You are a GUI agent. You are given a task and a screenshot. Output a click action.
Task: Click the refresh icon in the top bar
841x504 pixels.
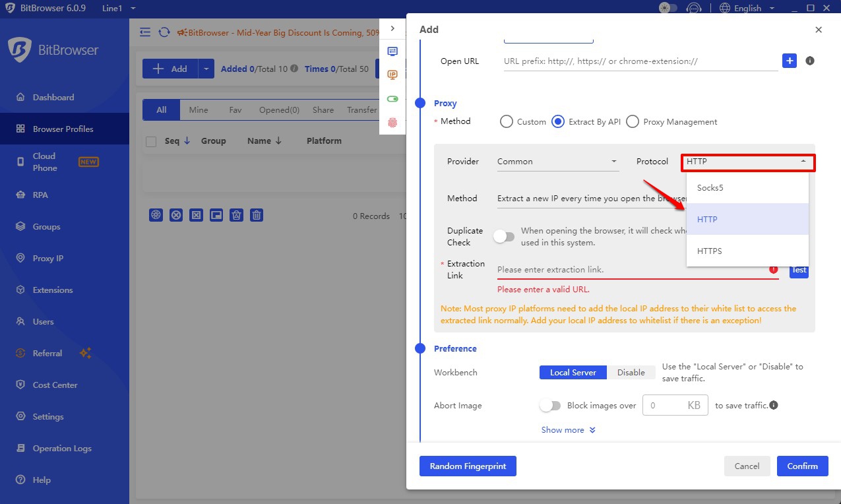(x=164, y=32)
